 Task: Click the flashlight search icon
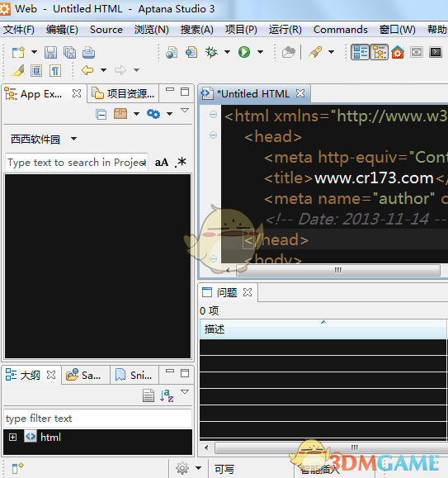click(315, 52)
